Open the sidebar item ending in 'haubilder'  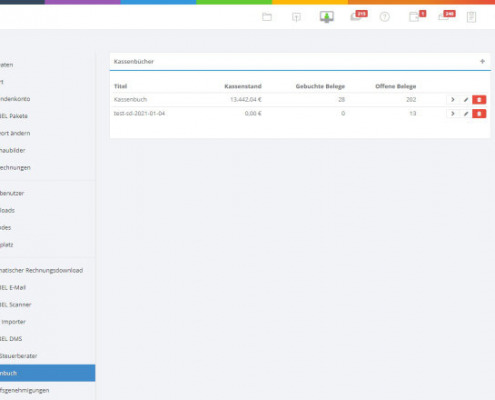point(13,151)
